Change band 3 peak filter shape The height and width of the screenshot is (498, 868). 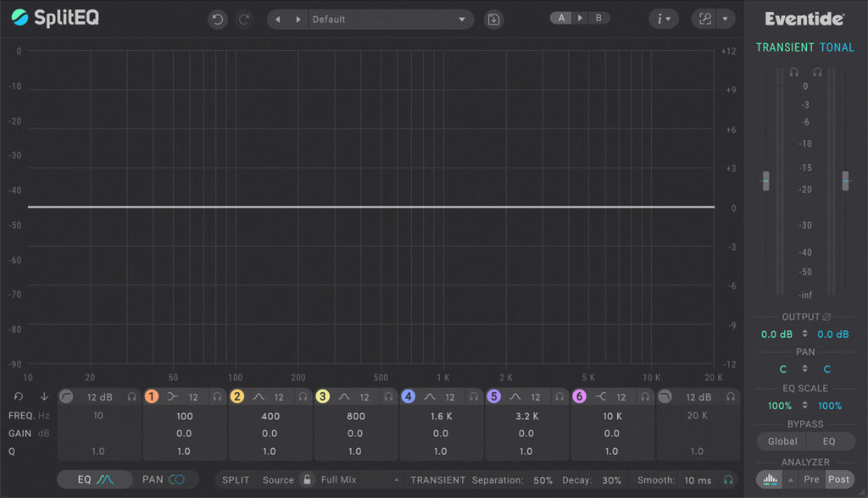point(344,396)
